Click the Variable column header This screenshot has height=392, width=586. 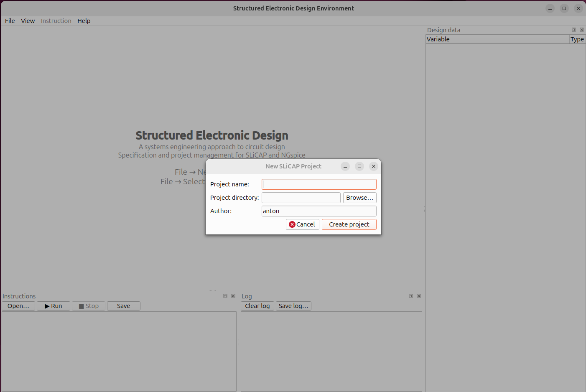pyautogui.click(x=497, y=39)
